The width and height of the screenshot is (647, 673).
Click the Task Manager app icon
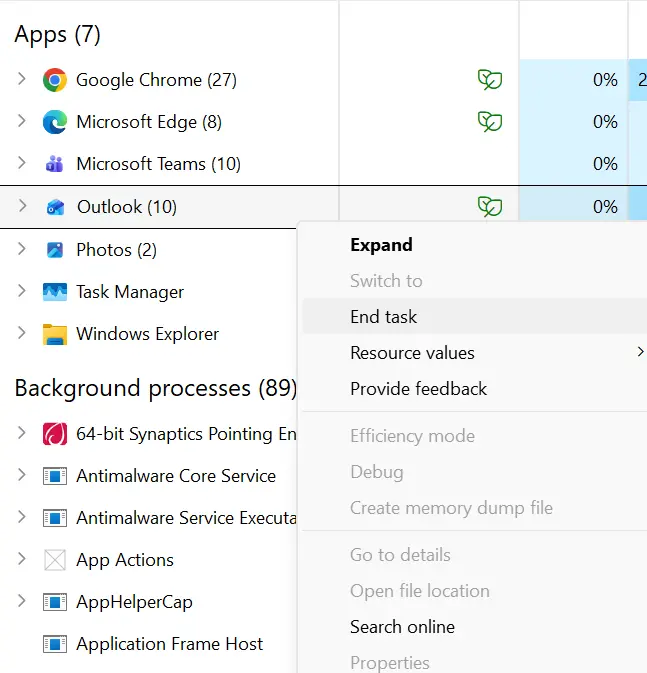pos(55,292)
